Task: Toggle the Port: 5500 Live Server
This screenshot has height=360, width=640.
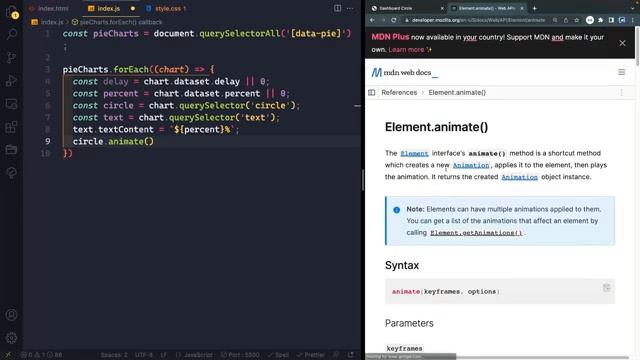Action: click(x=240, y=355)
